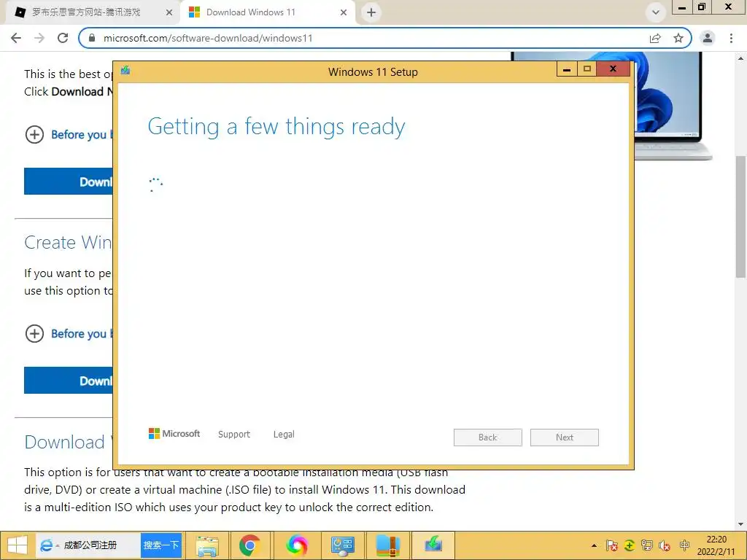Screen dimensions: 747x560
Task: Open Chrome three-dot menu
Action: tap(731, 38)
